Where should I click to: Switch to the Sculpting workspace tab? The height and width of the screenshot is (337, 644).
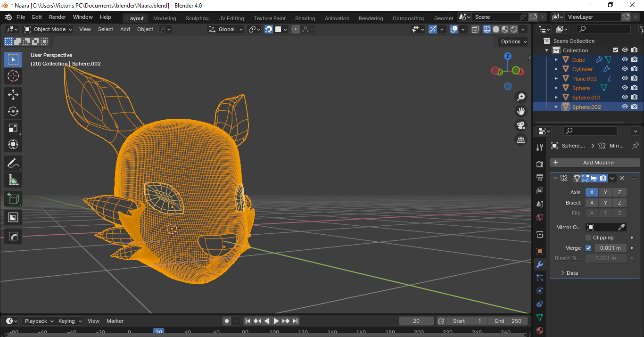point(197,18)
